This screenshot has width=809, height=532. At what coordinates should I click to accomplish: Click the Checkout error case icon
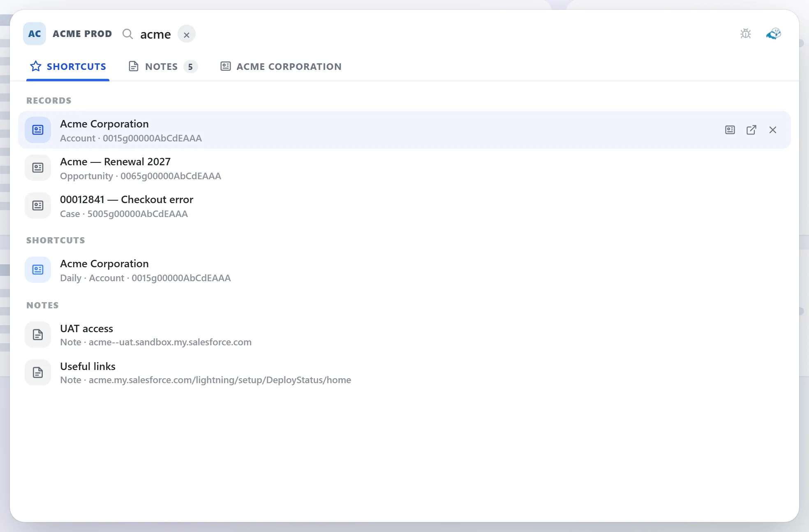38,206
